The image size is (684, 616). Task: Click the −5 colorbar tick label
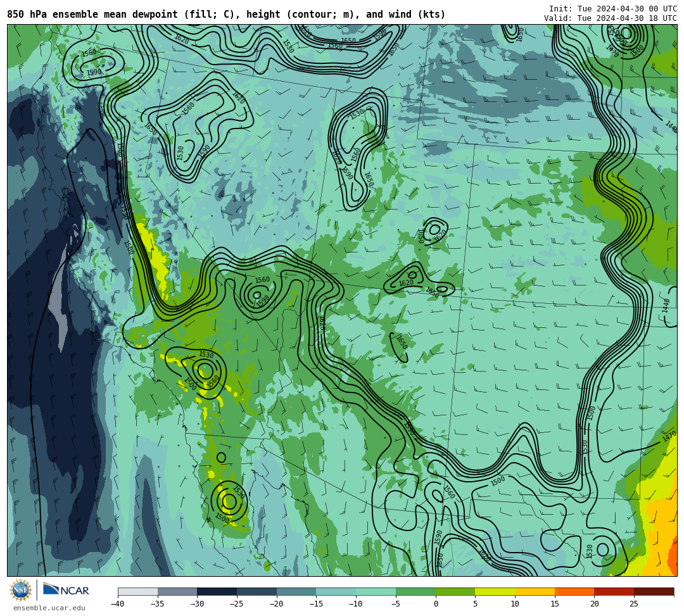coord(395,604)
